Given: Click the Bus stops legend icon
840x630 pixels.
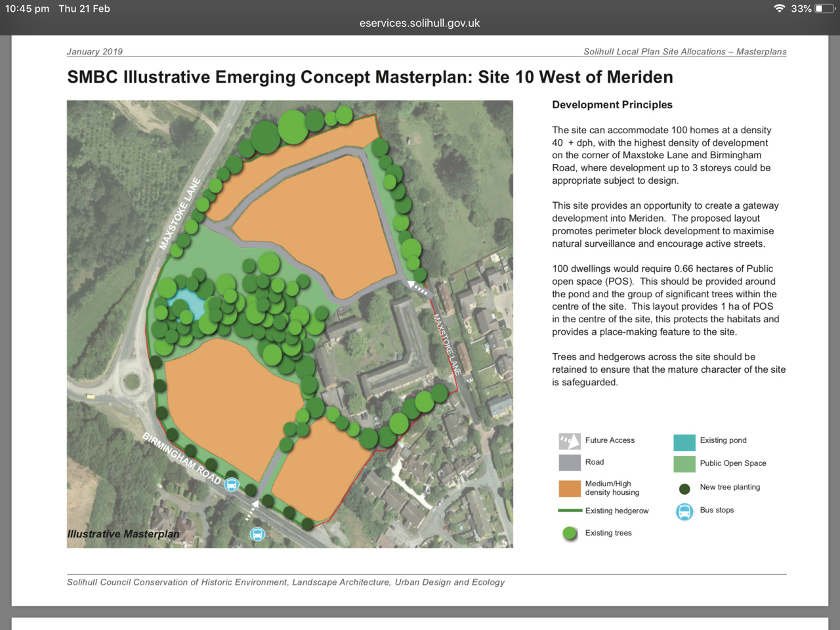Looking at the screenshot, I should (x=684, y=511).
